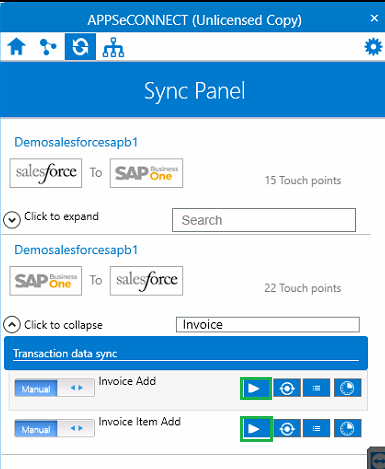The width and height of the screenshot is (385, 469).
Task: Click the Salesforce logo in second connection
Action: pos(146,281)
